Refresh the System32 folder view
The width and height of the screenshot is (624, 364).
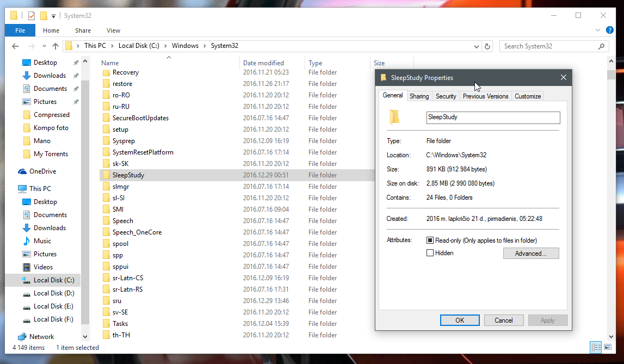pos(487,46)
